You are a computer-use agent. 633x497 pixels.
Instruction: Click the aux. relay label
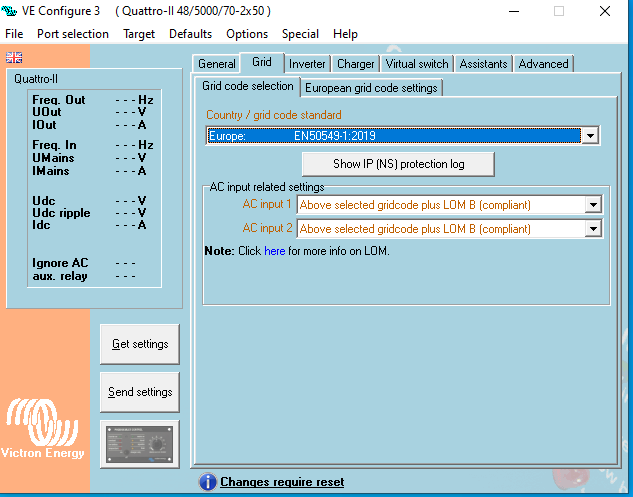[x=60, y=276]
